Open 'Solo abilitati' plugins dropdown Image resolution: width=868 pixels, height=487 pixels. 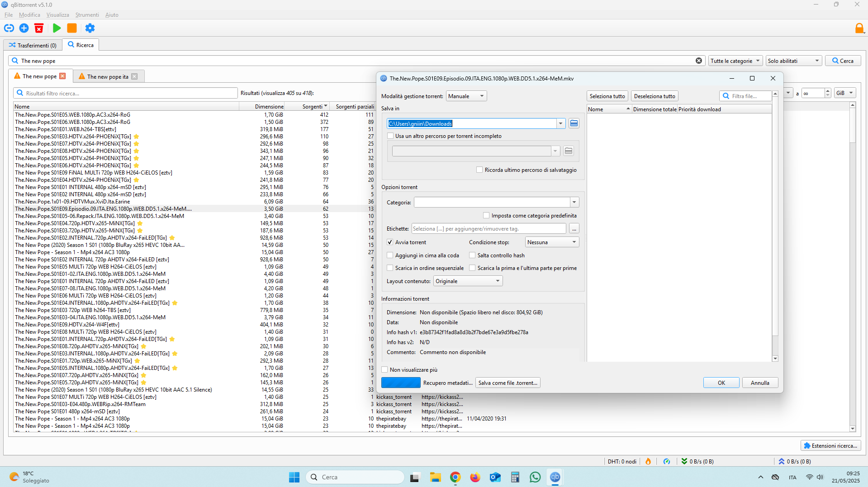[793, 61]
